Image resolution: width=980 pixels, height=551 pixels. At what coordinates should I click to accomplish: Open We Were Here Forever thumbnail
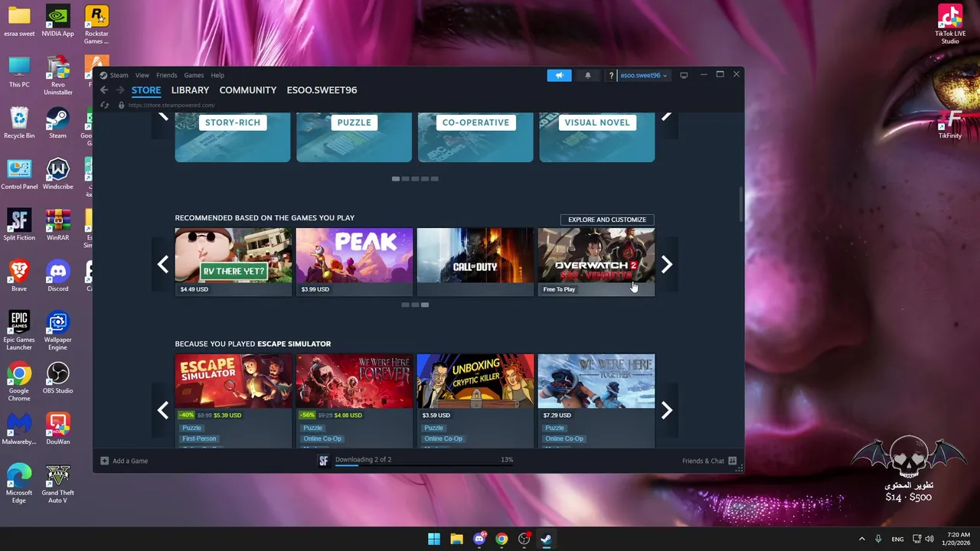(x=354, y=381)
